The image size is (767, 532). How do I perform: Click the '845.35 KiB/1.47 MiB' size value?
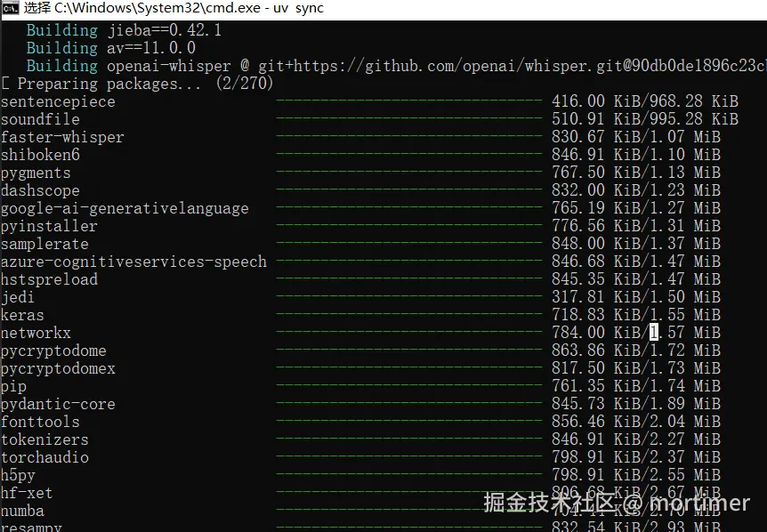pyautogui.click(x=636, y=278)
